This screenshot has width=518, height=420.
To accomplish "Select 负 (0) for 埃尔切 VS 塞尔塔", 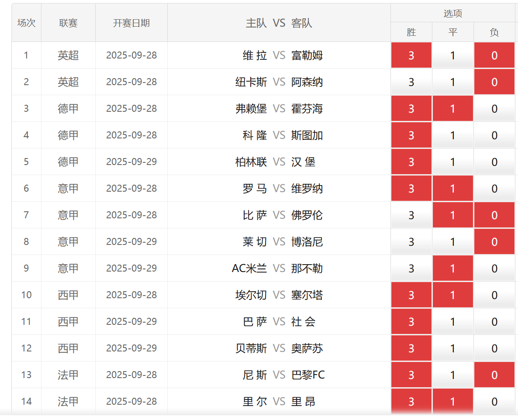I will [x=494, y=295].
